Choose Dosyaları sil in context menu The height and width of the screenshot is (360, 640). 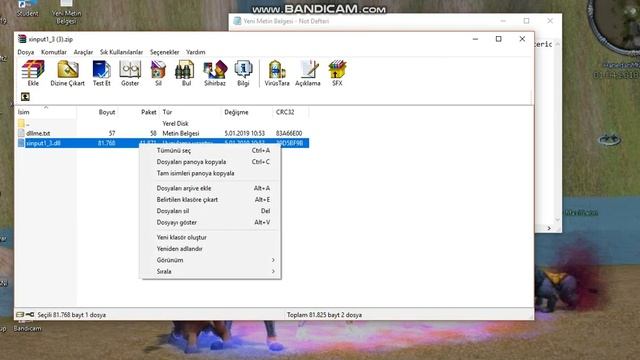pyautogui.click(x=211, y=211)
